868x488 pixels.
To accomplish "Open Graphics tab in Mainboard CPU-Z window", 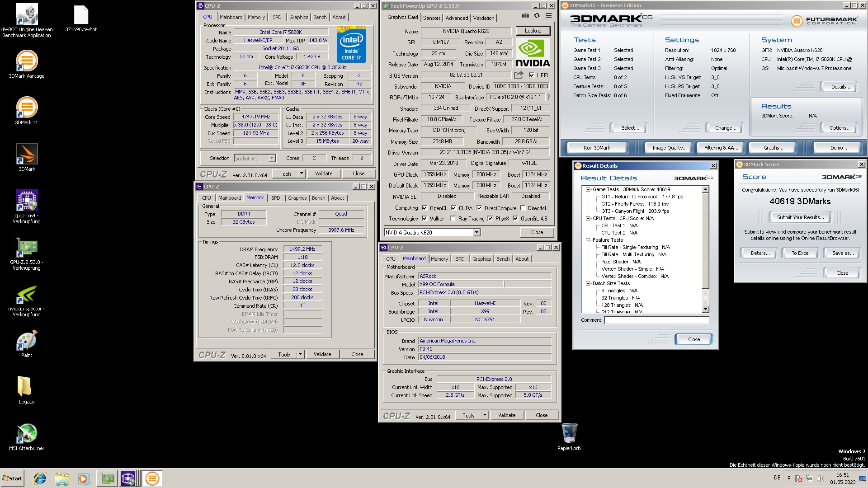I will (x=481, y=259).
